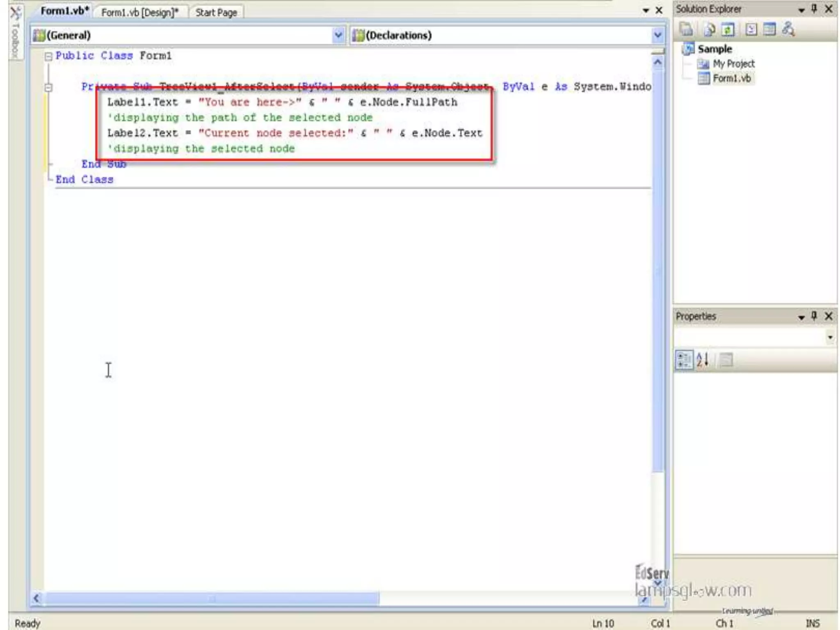Click comment 'displaying the path of the selected node'
Viewport: 840px width, 630px height.
(240, 118)
